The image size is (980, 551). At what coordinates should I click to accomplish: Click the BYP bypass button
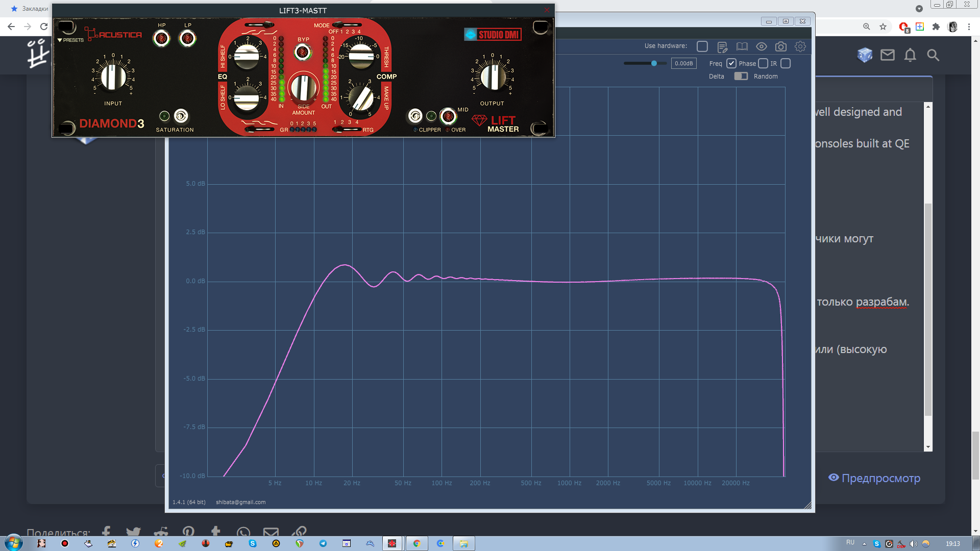(303, 52)
